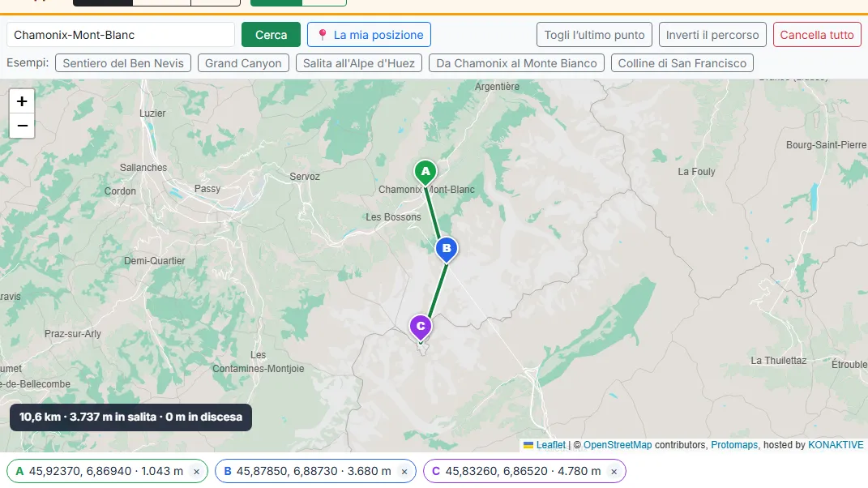Click the Cerca search button
Image resolution: width=868 pixels, height=488 pixels.
271,35
